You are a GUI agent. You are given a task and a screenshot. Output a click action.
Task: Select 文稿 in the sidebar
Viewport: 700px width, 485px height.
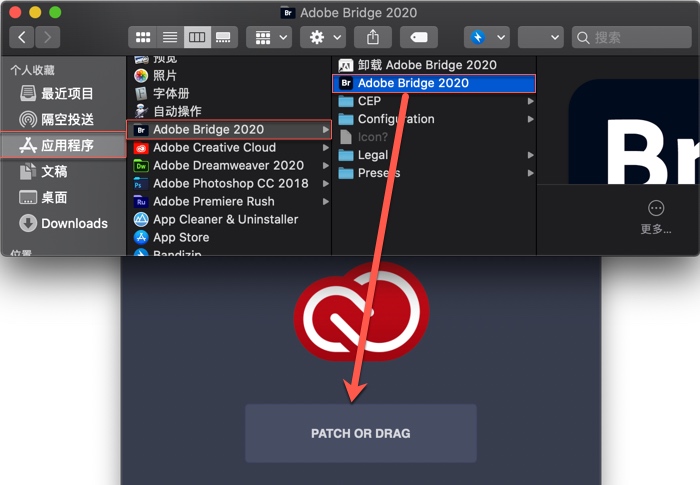[63, 171]
